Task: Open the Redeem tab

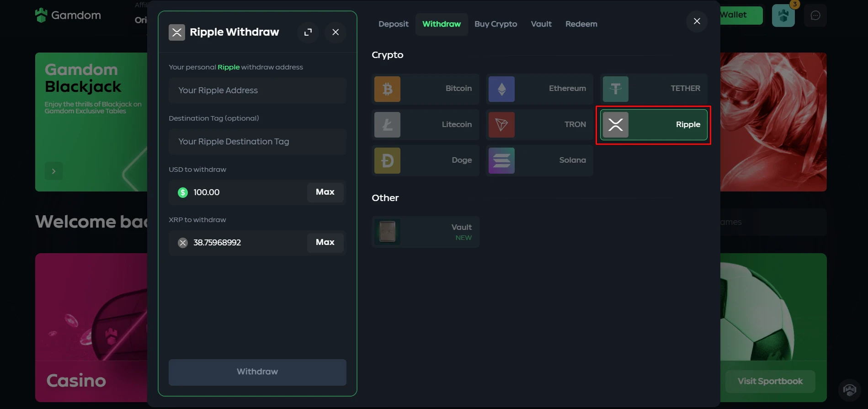Action: click(581, 24)
